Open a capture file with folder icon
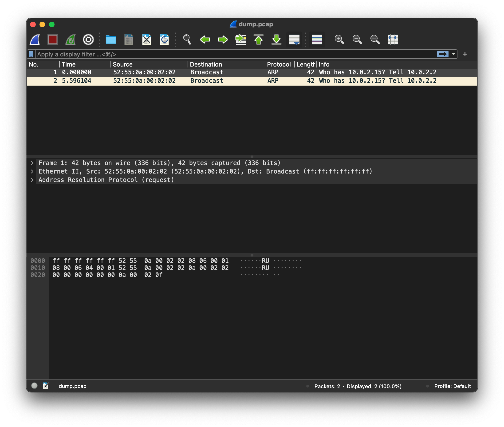 tap(111, 40)
